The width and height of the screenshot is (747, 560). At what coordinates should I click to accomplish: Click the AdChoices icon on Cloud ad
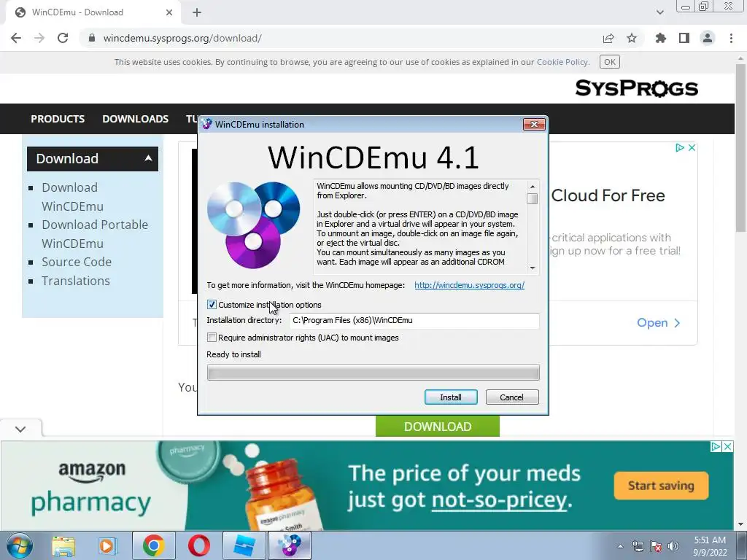point(680,147)
